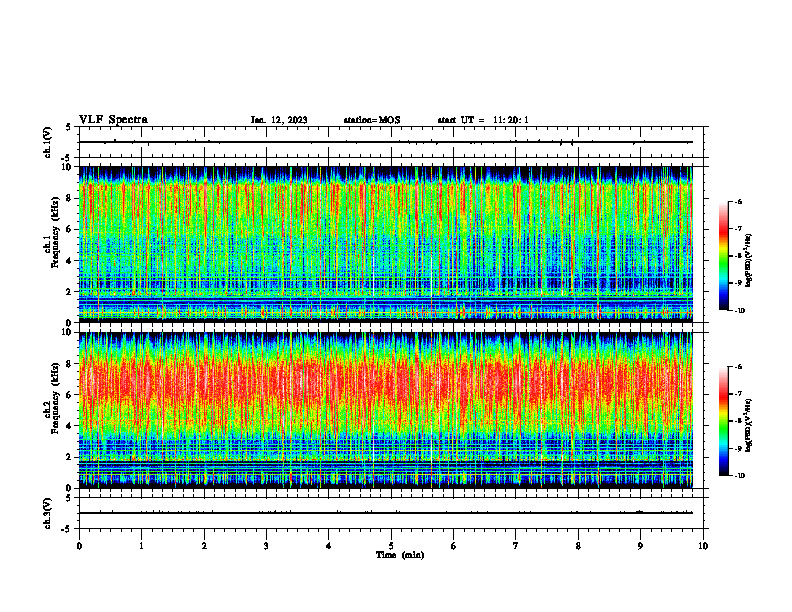Click the "ch.3(V)" axis label
Image resolution: width=792 pixels, height=612 pixels.
click(x=48, y=513)
